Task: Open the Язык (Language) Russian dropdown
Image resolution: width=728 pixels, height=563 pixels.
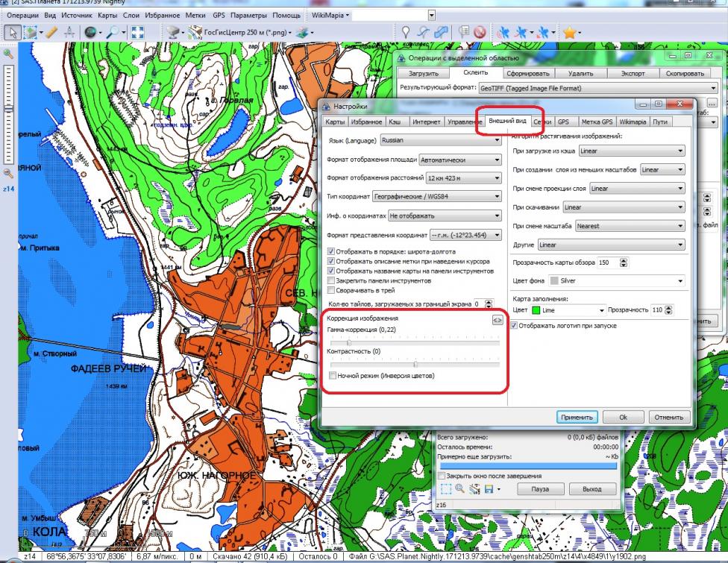Action: (x=440, y=139)
